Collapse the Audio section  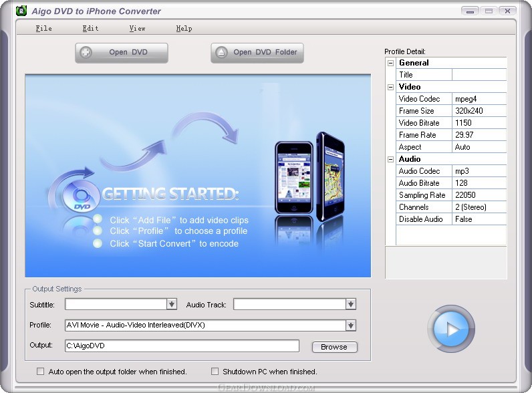[390, 159]
